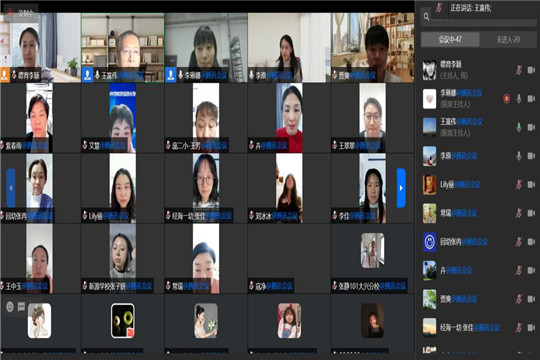
Task: Toggle green active microphone for 王富伟
Action: (519, 127)
